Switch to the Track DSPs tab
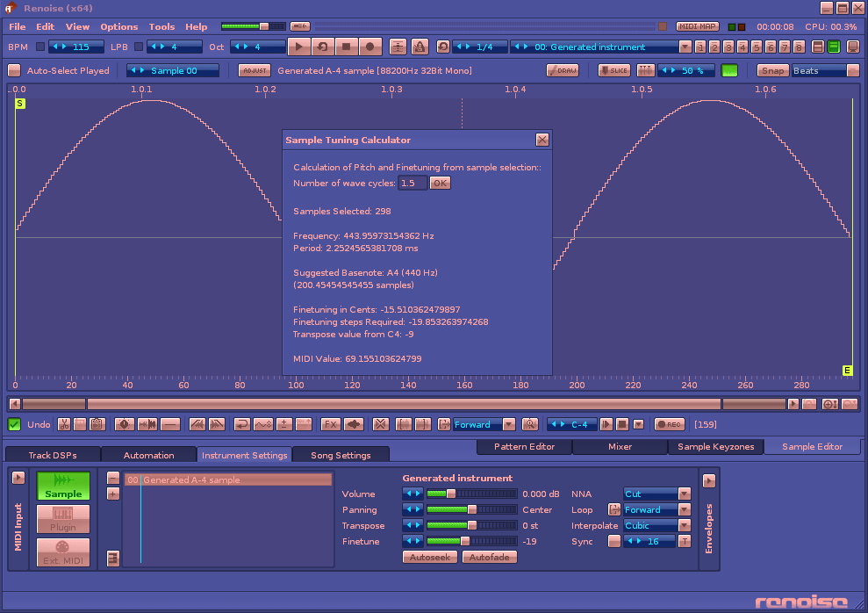The width and height of the screenshot is (868, 613). click(53, 455)
